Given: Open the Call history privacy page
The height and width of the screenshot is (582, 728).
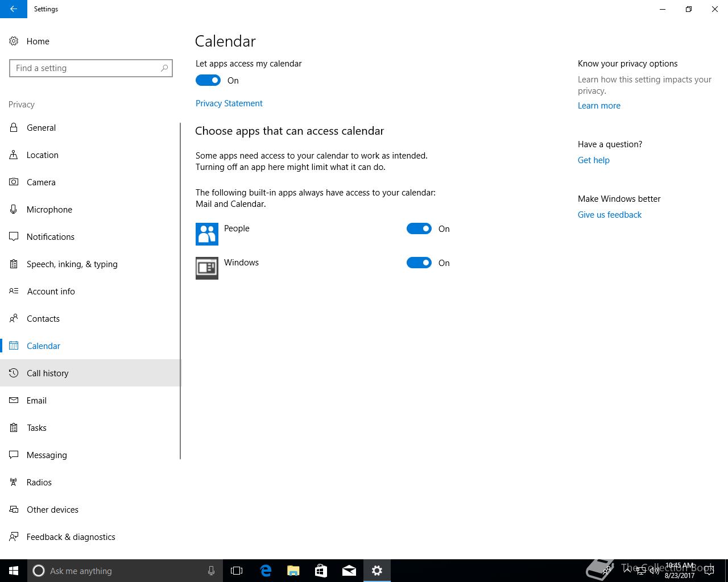Looking at the screenshot, I should point(90,373).
